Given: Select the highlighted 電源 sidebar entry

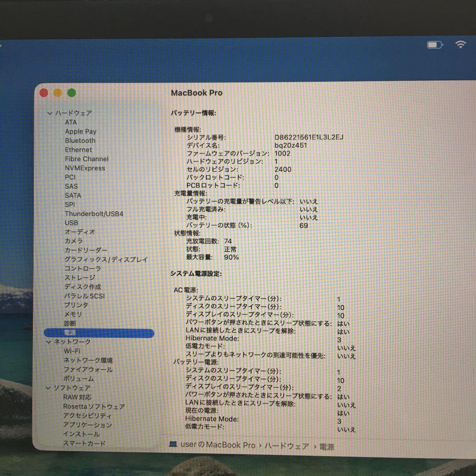Looking at the screenshot, I should pos(71,333).
